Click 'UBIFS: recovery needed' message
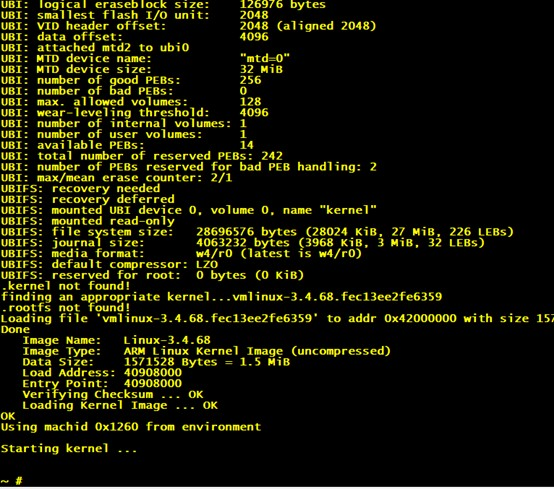 [x=80, y=188]
